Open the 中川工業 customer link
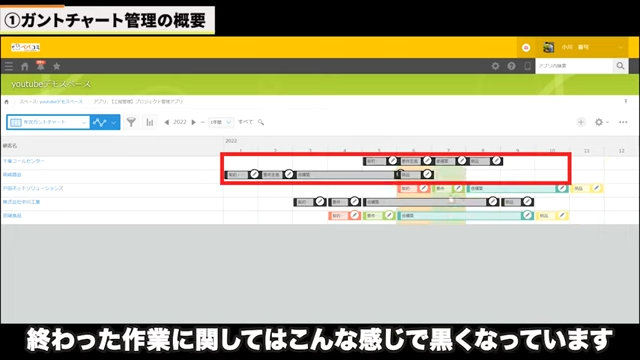The width and height of the screenshot is (640, 360). [x=22, y=202]
